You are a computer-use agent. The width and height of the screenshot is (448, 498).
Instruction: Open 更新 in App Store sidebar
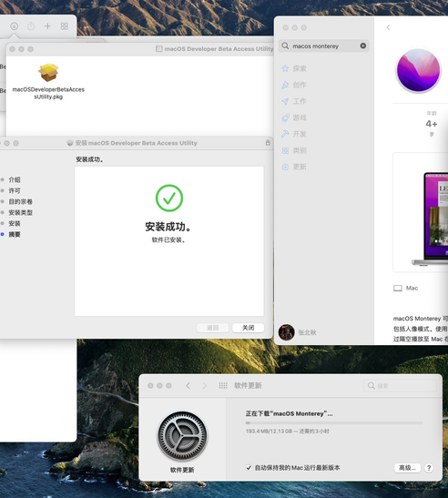294,167
